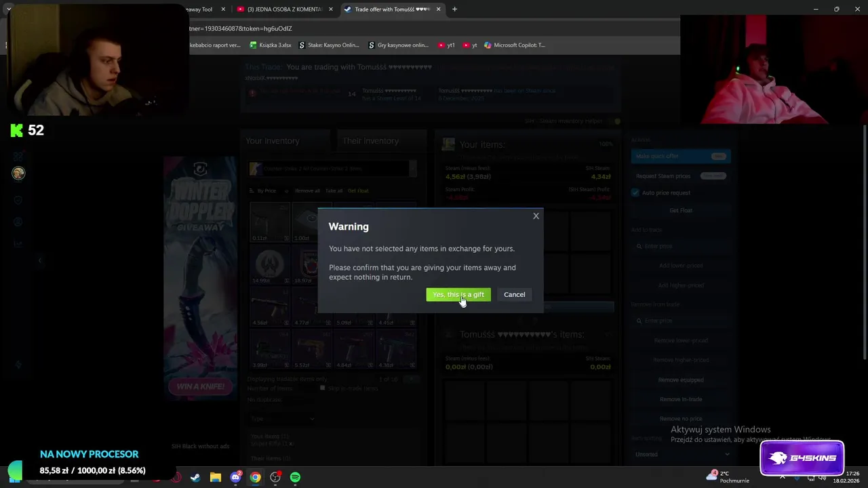Close the Trade offer browser tab
Viewport: 868px width, 488px height.
pyautogui.click(x=439, y=9)
